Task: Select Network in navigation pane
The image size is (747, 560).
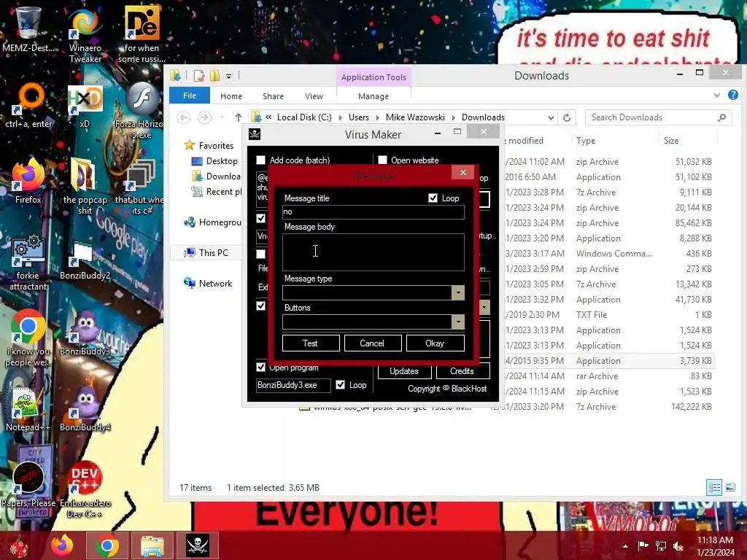Action: pyautogui.click(x=208, y=284)
